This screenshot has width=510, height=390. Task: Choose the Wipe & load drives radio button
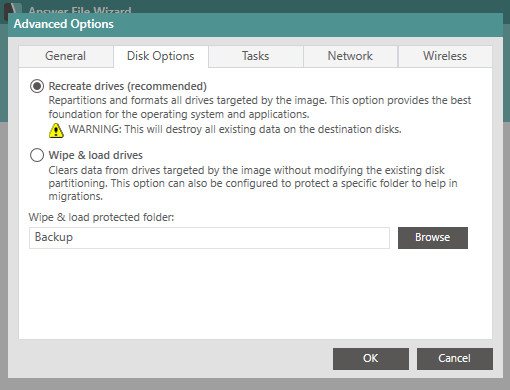pyautogui.click(x=37, y=155)
